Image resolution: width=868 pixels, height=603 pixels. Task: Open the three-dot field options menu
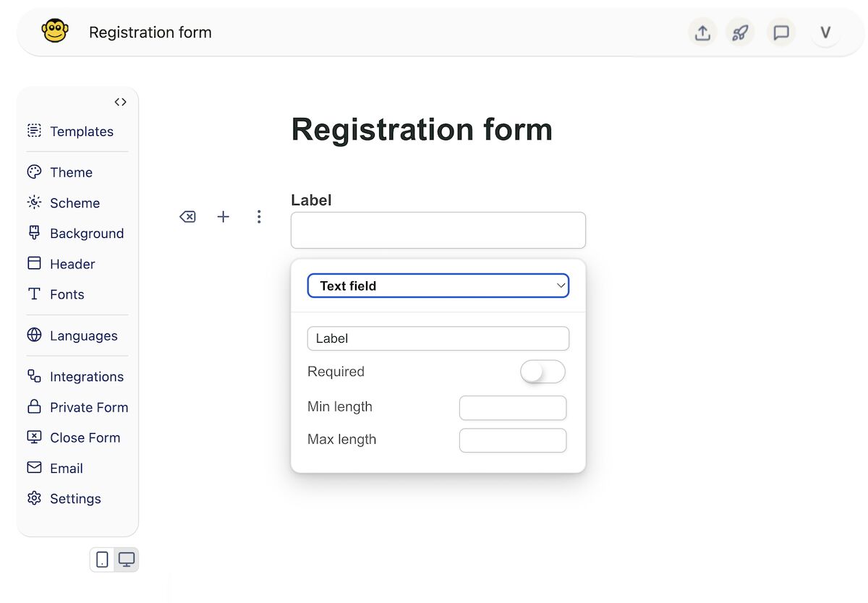[259, 216]
